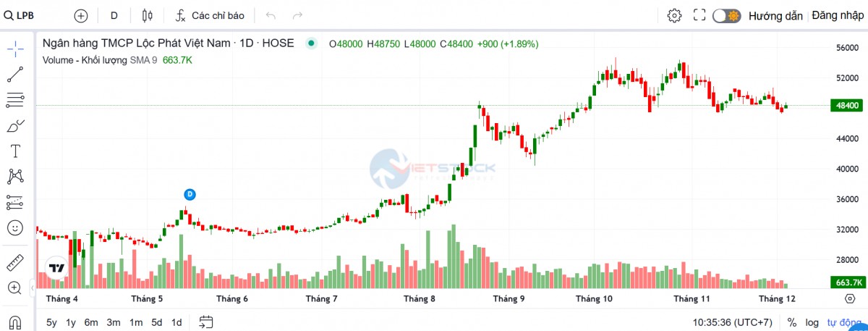
Task: Click the Tháng 4 time axis label
Action: 62,298
